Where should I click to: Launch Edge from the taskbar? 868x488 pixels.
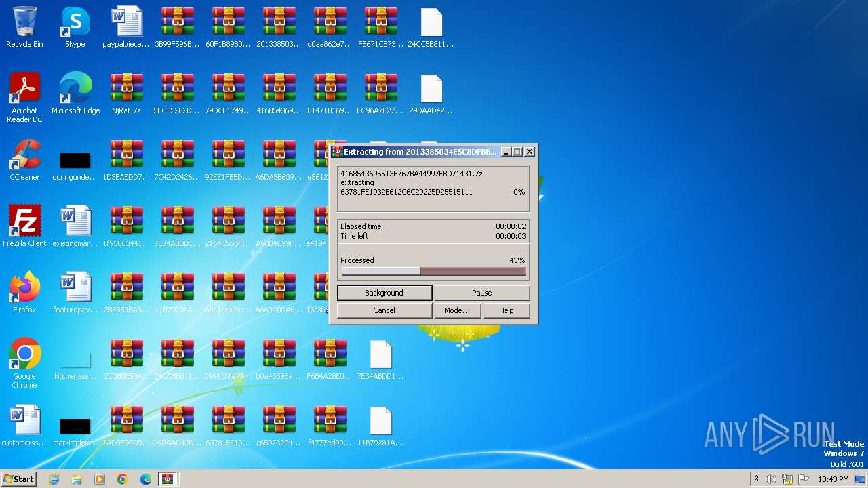pos(146,479)
